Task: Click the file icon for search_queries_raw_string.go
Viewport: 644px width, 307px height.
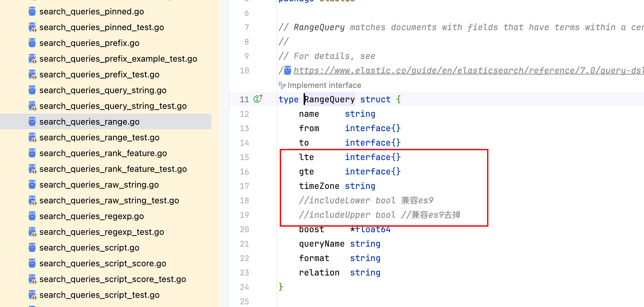Action: (x=32, y=185)
